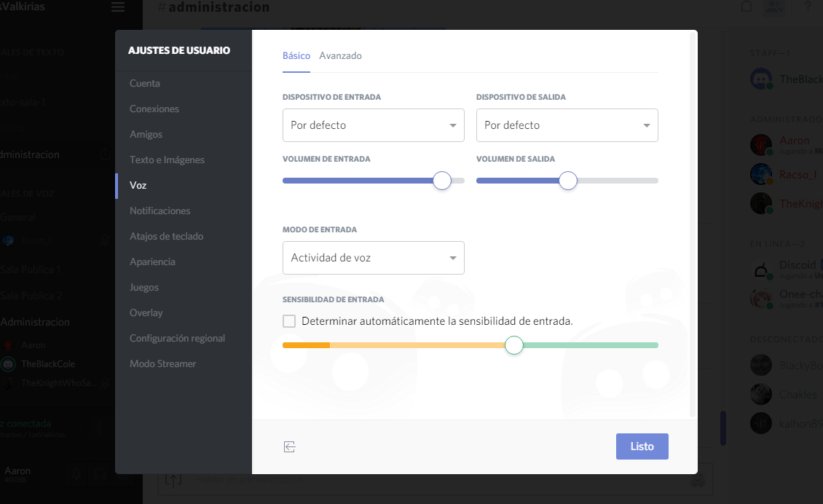The height and width of the screenshot is (504, 823).
Task: Click the General voice channel
Action: point(18,217)
